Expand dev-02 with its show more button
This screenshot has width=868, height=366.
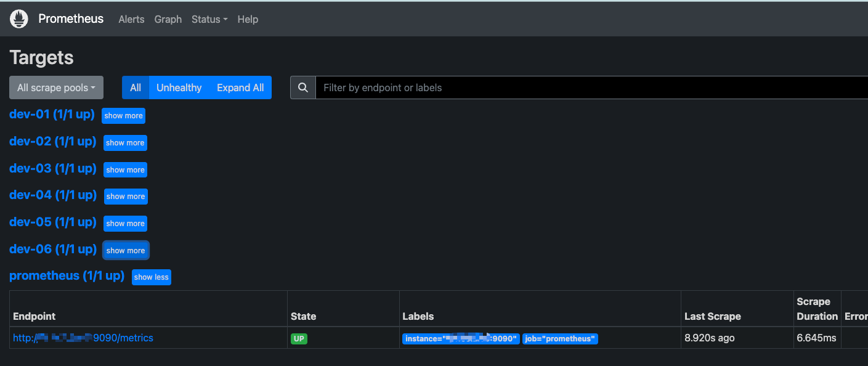(x=125, y=143)
